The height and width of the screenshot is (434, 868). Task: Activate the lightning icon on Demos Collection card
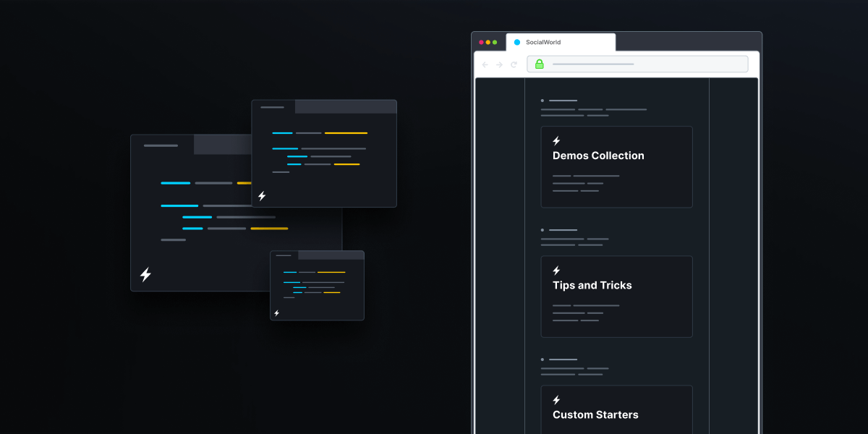point(556,142)
